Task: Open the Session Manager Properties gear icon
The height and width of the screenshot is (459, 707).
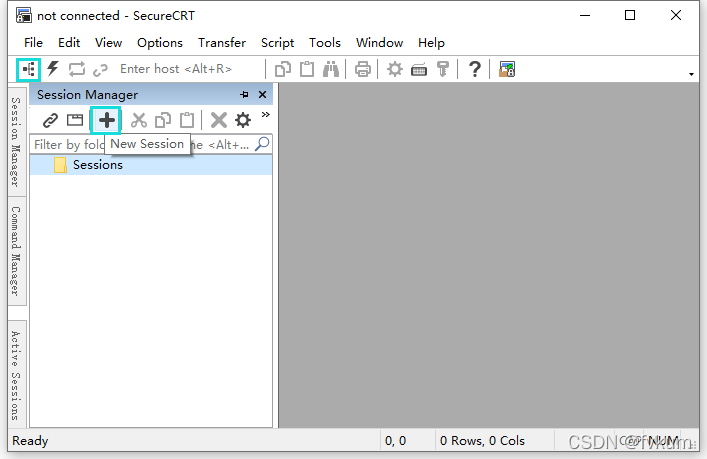Action: point(243,120)
